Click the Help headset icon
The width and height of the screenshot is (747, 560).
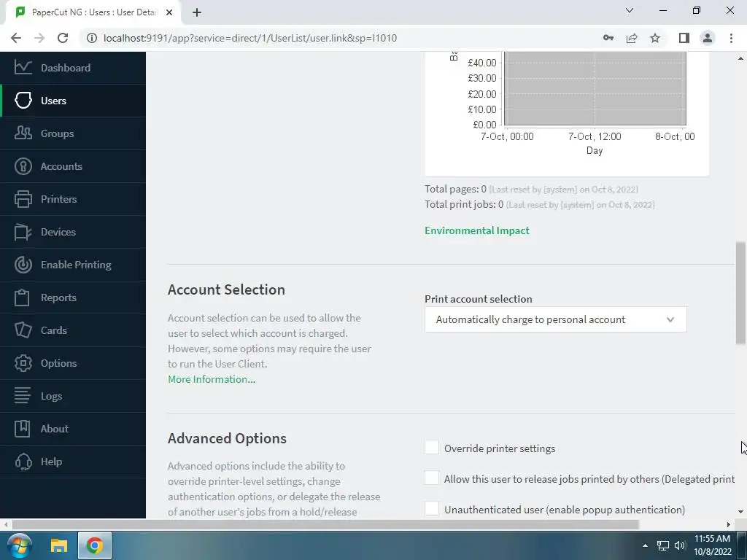tap(23, 462)
